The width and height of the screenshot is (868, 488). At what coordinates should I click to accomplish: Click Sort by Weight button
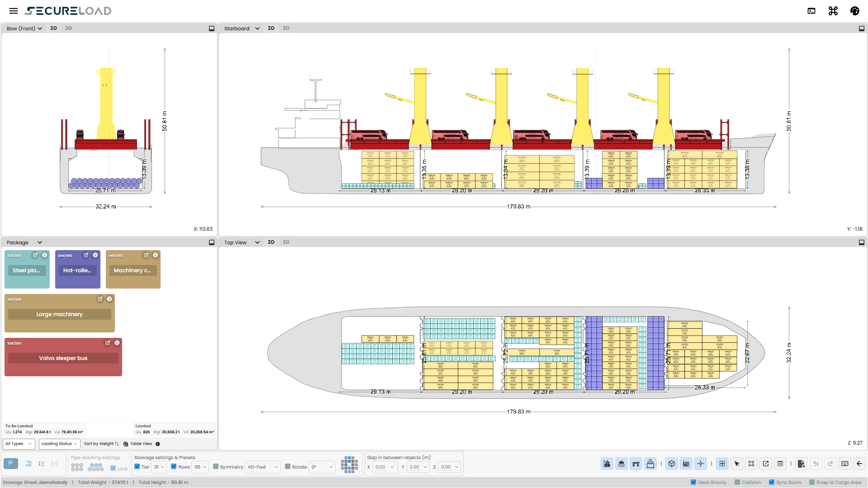[x=101, y=444]
